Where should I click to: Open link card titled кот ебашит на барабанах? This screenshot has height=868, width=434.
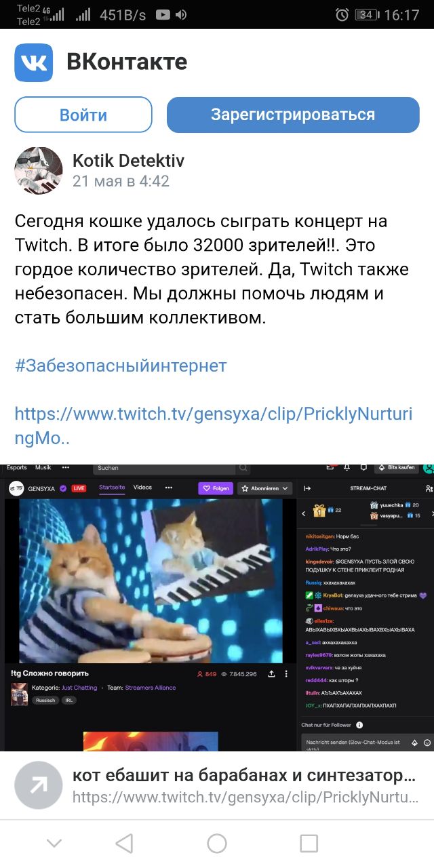coord(217,785)
